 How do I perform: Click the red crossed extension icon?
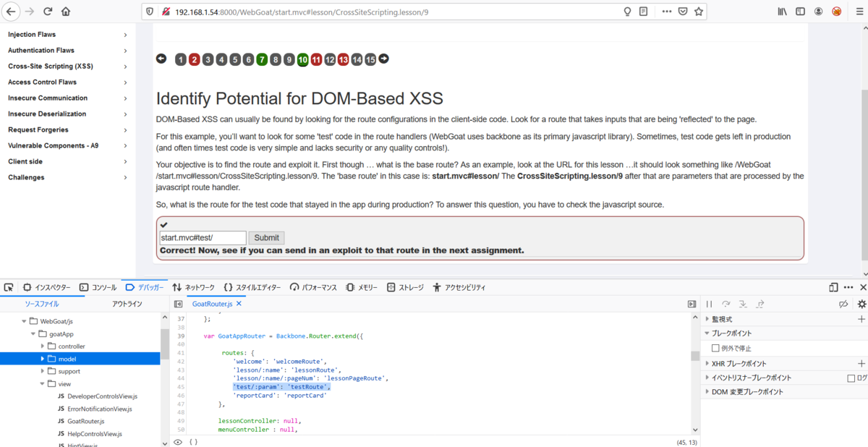point(836,12)
